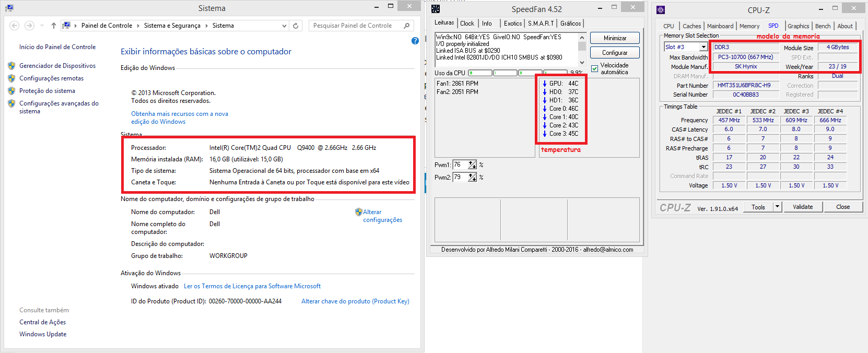Click the shield icon beside Configurações remotas
The height and width of the screenshot is (353, 868).
pos(11,78)
